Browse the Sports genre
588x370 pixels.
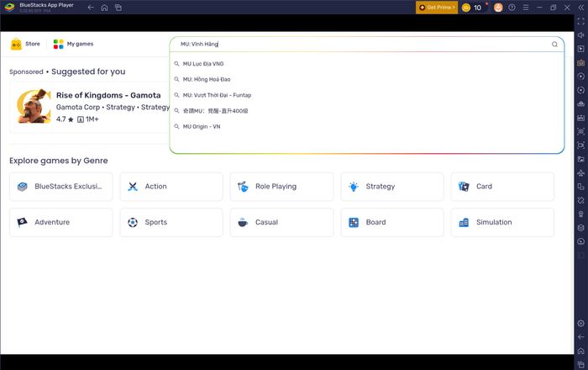(x=171, y=223)
